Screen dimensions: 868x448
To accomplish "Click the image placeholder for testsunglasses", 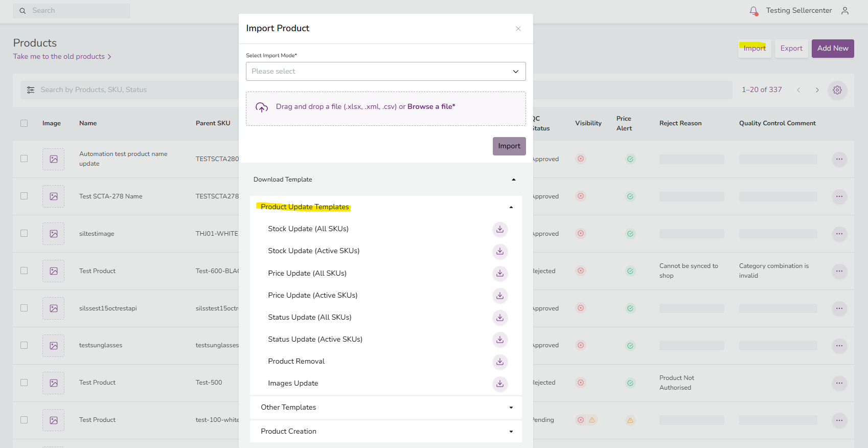I will click(x=54, y=346).
